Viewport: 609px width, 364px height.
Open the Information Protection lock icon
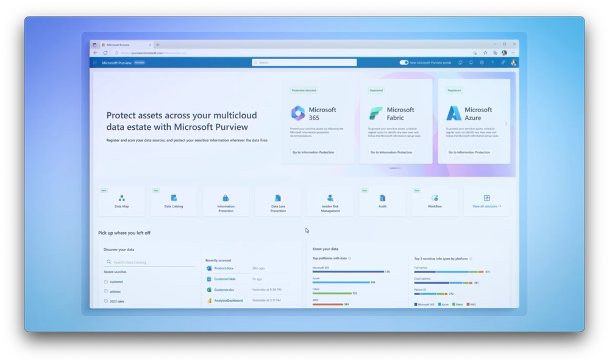[226, 198]
